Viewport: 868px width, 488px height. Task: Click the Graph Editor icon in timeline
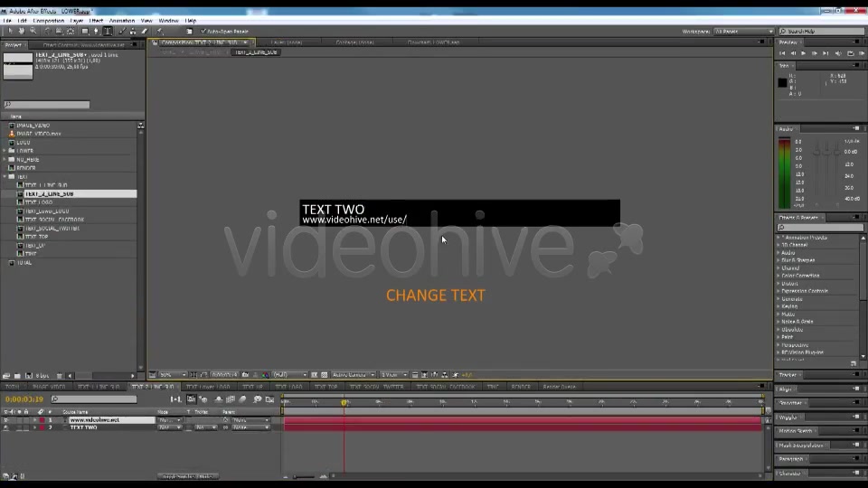point(269,399)
